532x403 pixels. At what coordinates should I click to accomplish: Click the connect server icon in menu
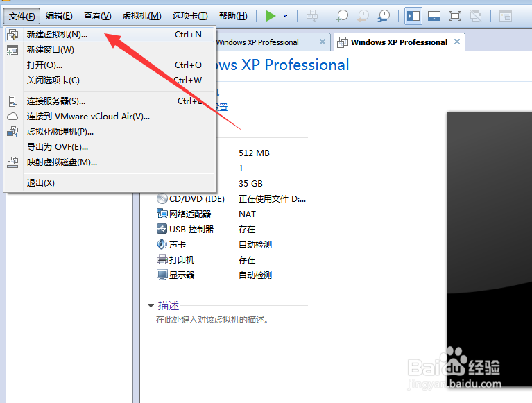[x=12, y=101]
